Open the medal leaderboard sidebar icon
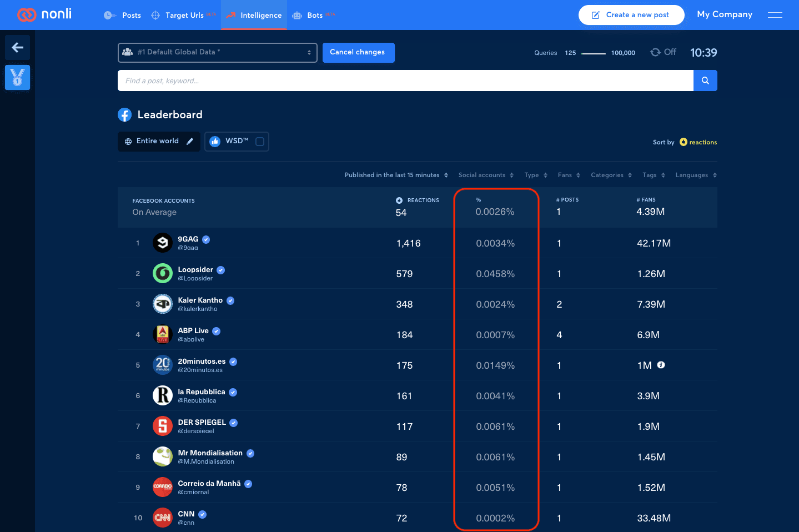This screenshot has width=799, height=532. tap(17, 78)
